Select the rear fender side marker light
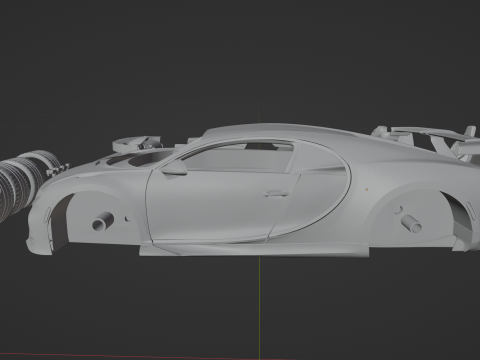Screen dimensions: 480x360 pos(472,211)
